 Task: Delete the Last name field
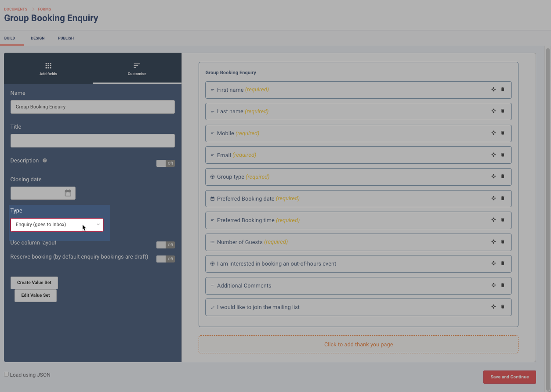click(503, 111)
